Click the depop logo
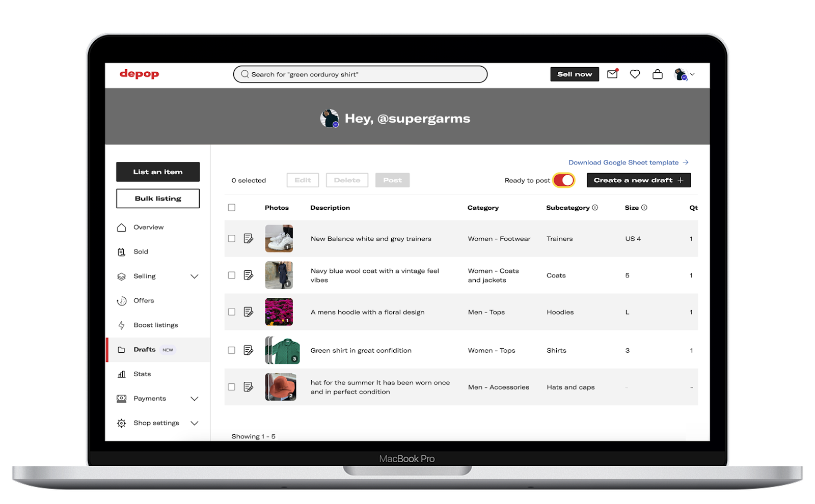 pyautogui.click(x=139, y=74)
